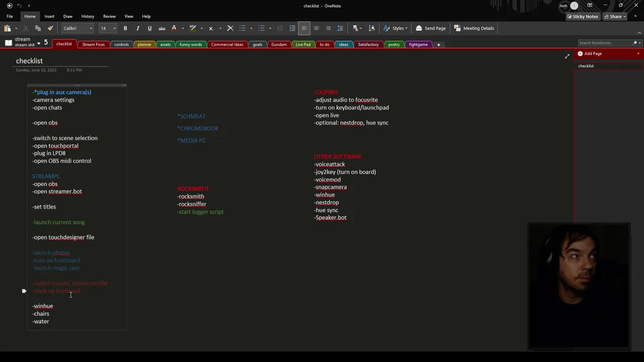Screen dimensions: 644x362
Task: Toggle Italic formatting
Action: [x=137, y=28]
